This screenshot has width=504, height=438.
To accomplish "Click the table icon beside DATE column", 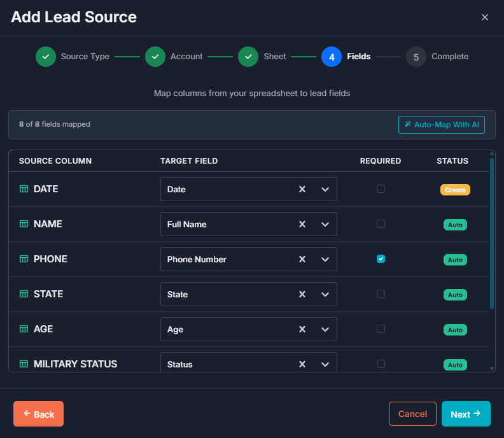I will (24, 189).
